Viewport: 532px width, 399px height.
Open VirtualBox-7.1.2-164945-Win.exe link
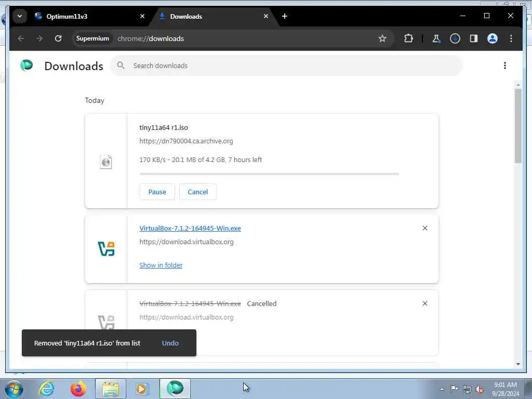point(190,229)
